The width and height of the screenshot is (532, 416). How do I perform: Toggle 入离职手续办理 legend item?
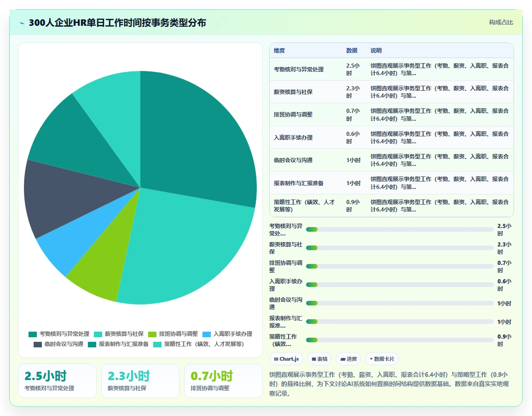[227, 334]
